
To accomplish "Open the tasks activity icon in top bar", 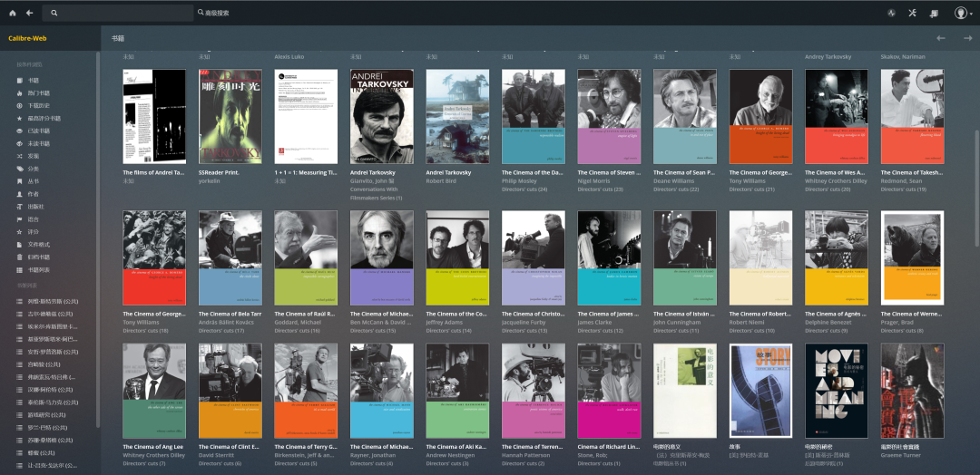I will (892, 13).
